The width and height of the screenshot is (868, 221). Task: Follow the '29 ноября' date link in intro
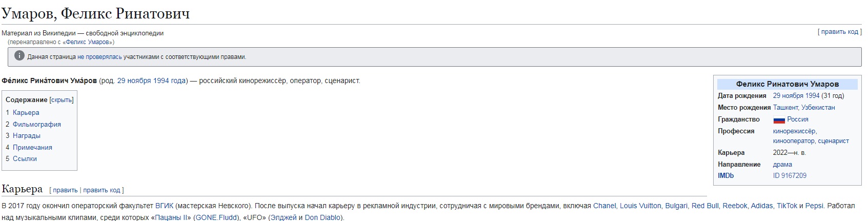[134, 81]
